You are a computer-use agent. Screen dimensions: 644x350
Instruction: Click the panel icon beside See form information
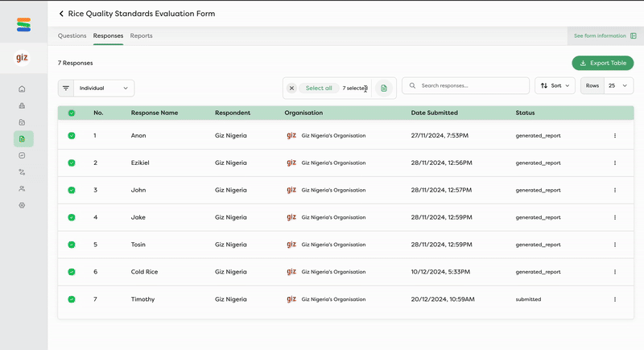634,35
